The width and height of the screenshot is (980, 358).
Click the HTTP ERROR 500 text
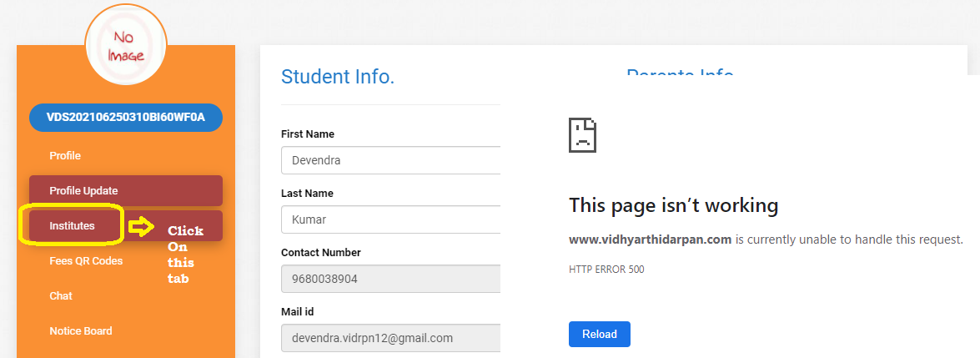tap(606, 270)
